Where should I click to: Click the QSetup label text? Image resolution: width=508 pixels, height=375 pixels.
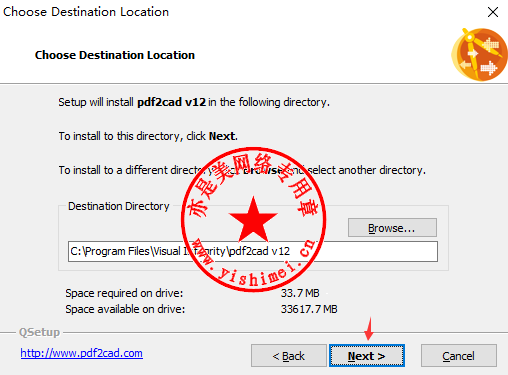39,332
